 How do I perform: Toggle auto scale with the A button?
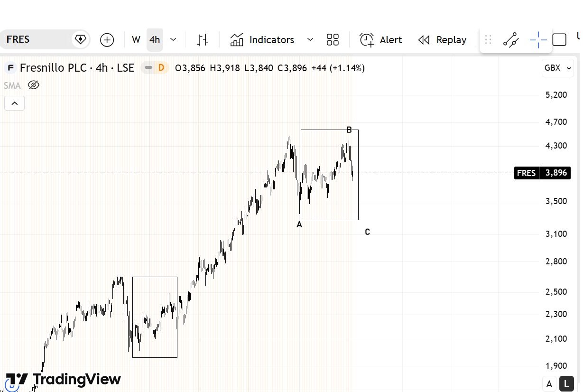coord(549,384)
